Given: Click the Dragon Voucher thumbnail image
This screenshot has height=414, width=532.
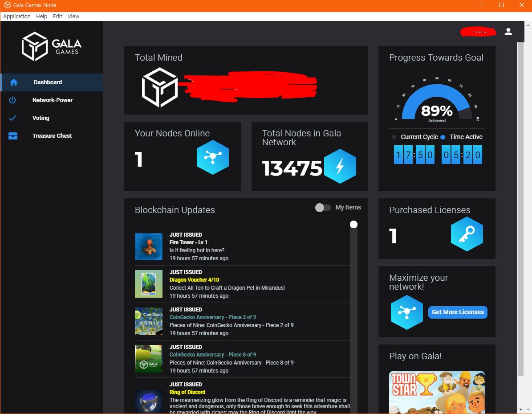Looking at the screenshot, I should [x=149, y=284].
